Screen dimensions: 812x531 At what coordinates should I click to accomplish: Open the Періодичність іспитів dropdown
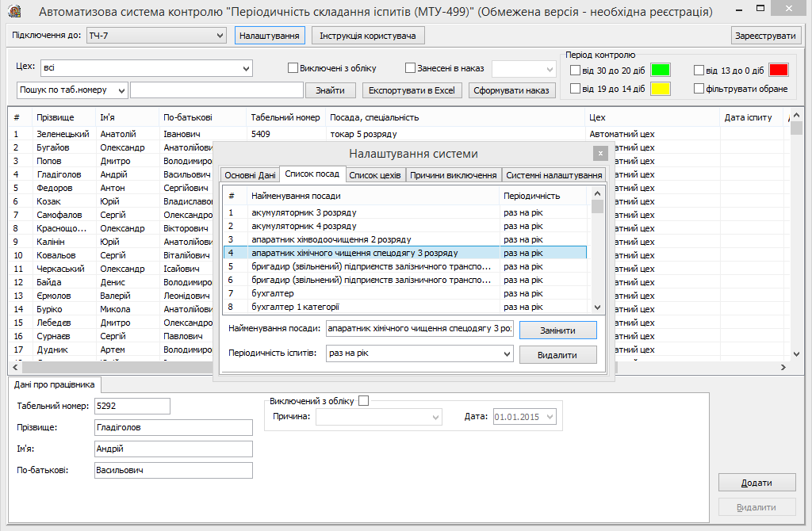pos(506,353)
